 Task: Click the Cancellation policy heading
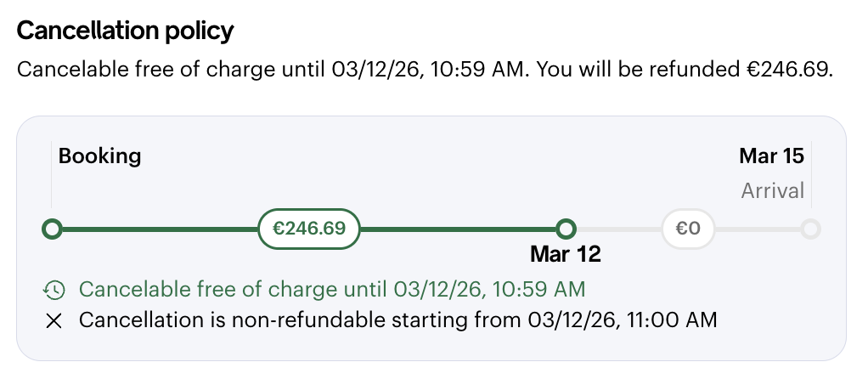[x=125, y=31]
